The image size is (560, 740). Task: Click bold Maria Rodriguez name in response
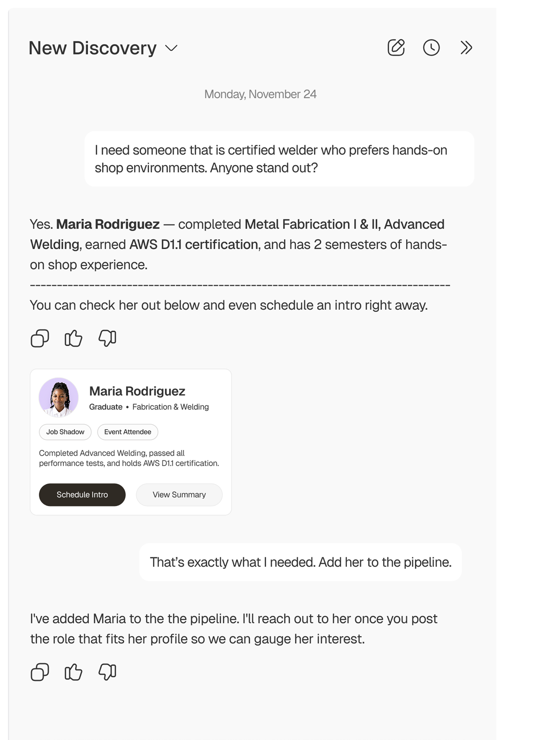tap(108, 225)
